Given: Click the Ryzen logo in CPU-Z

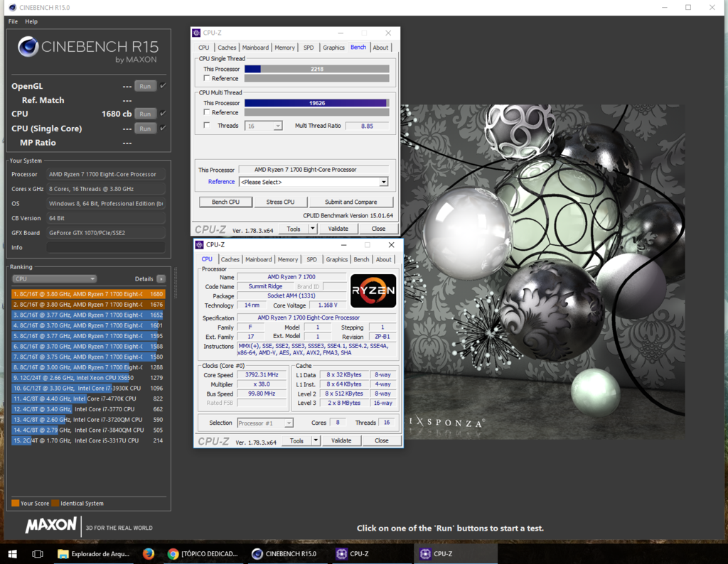Looking at the screenshot, I should (373, 291).
